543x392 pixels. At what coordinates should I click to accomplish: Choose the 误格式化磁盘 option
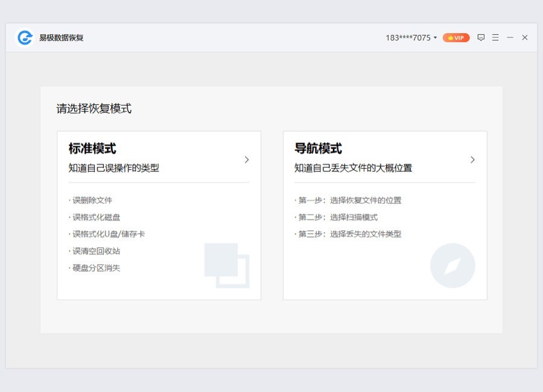tap(97, 217)
